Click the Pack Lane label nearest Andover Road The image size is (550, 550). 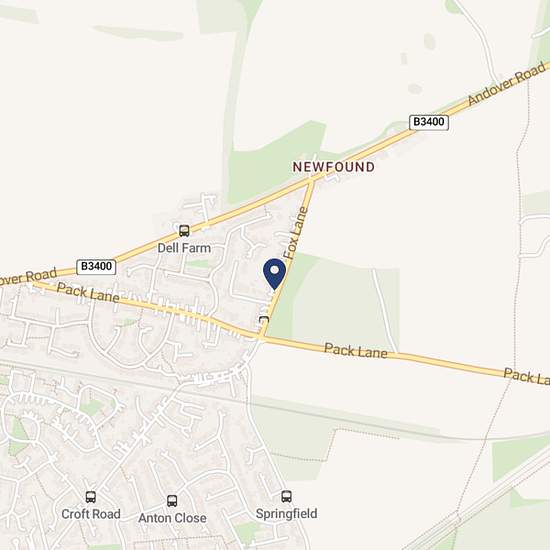click(x=88, y=293)
